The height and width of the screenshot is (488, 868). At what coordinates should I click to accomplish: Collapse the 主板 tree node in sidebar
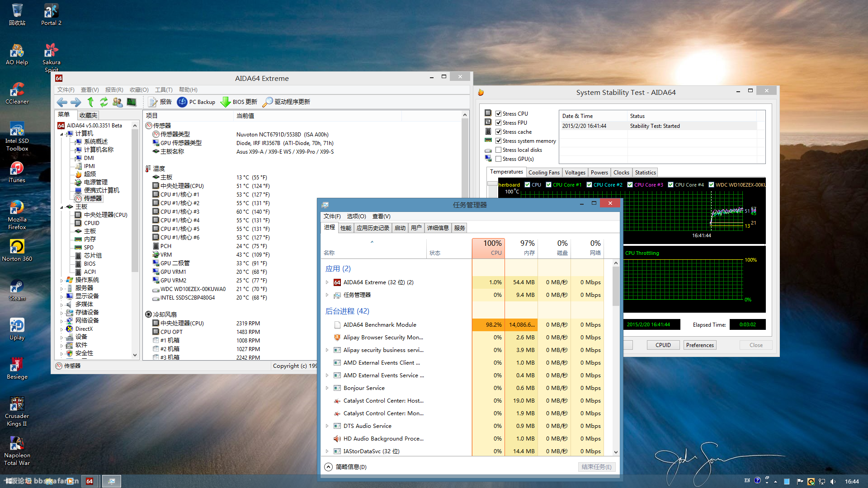tap(62, 207)
